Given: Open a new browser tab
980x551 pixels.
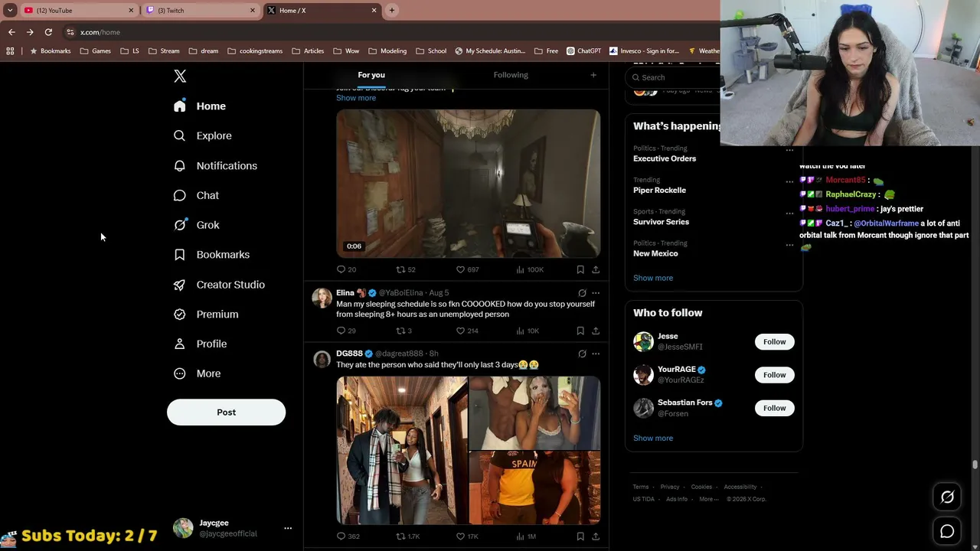Looking at the screenshot, I should pos(392,11).
